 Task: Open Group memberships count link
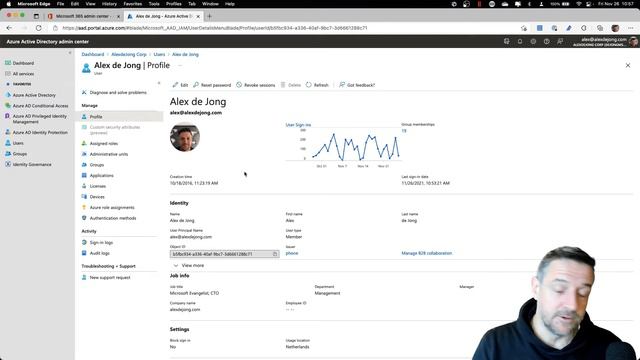404,131
